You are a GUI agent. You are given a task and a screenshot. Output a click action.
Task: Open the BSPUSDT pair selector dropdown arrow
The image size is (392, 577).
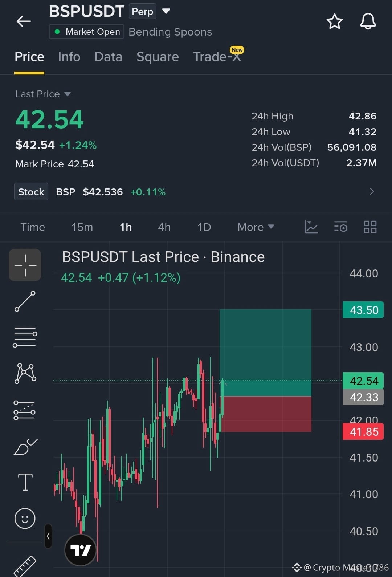click(166, 11)
